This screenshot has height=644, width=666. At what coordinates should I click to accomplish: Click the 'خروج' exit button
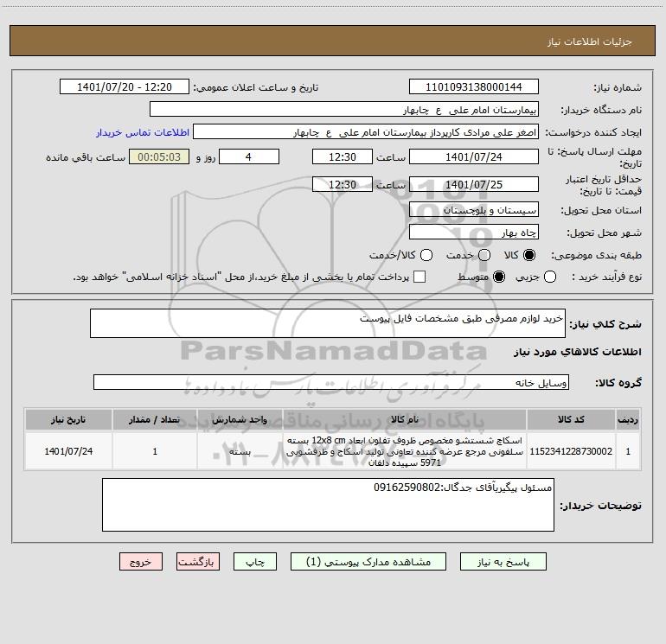coord(141,562)
